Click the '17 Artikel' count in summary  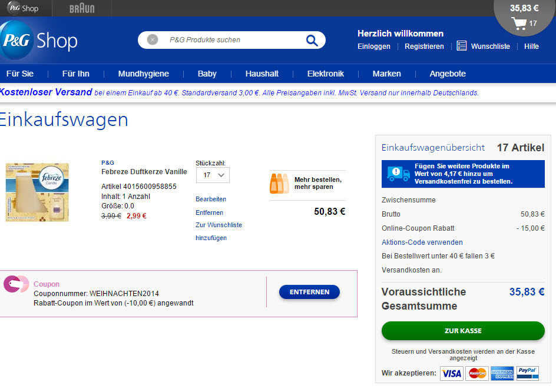[521, 148]
